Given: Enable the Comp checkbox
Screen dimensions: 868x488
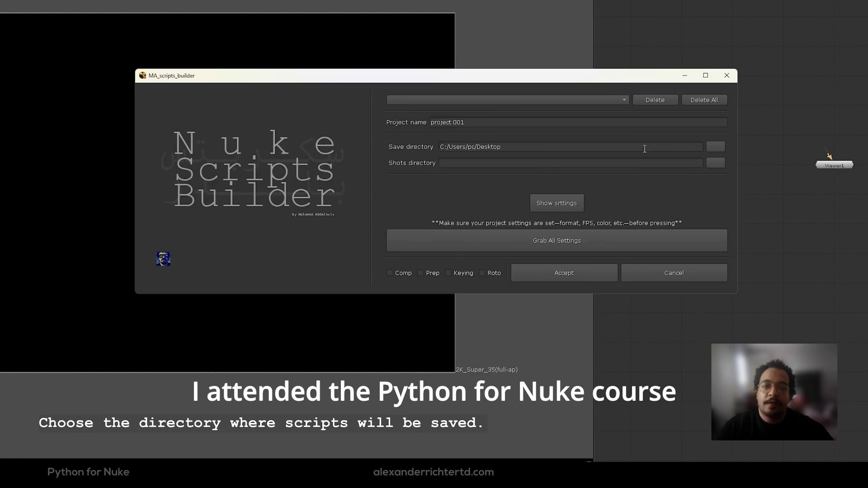Looking at the screenshot, I should pyautogui.click(x=390, y=273).
